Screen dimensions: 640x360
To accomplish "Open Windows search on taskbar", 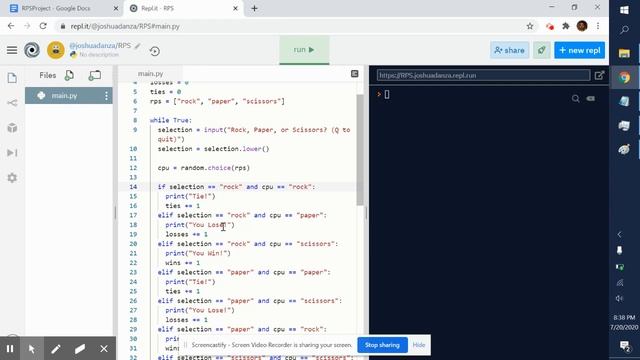I will [x=624, y=30].
